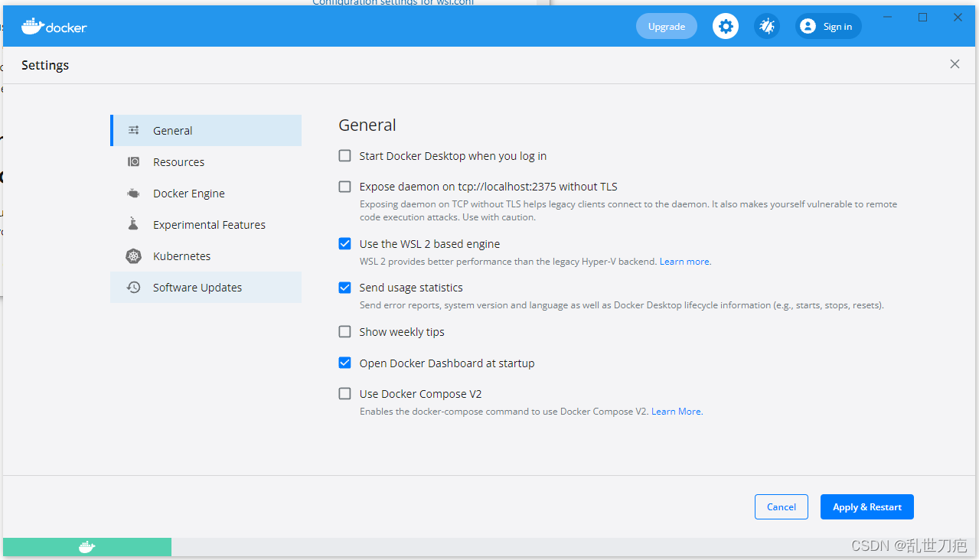Enable Use Docker Compose V2 checkbox

(345, 394)
